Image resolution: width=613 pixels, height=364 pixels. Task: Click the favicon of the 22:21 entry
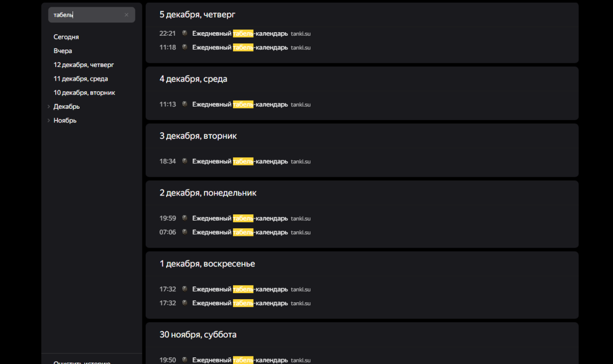pos(184,33)
